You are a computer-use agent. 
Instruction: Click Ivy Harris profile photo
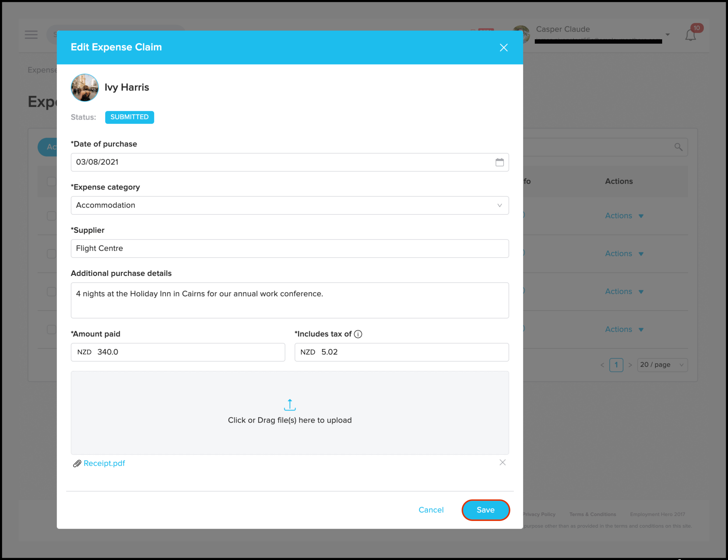click(x=85, y=88)
